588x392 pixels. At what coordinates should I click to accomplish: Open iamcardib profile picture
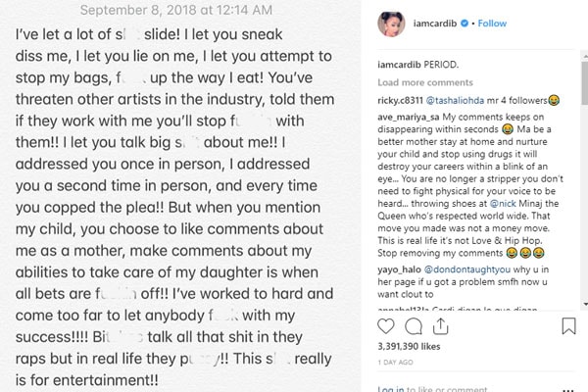[x=391, y=23]
